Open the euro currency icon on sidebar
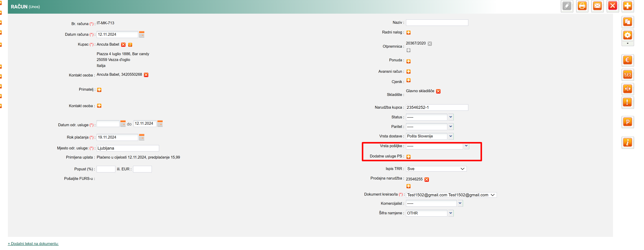The height and width of the screenshot is (250, 644). (x=628, y=60)
